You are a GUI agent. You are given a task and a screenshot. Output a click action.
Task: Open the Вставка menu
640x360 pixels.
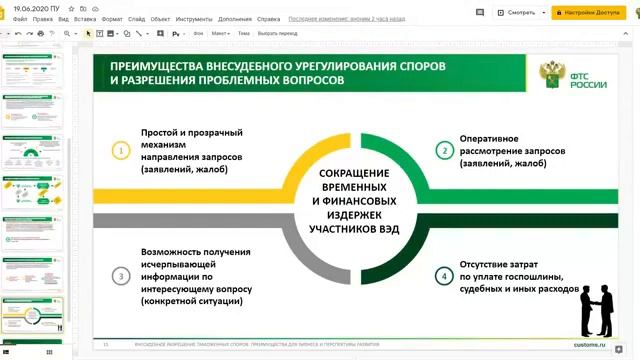pos(85,19)
